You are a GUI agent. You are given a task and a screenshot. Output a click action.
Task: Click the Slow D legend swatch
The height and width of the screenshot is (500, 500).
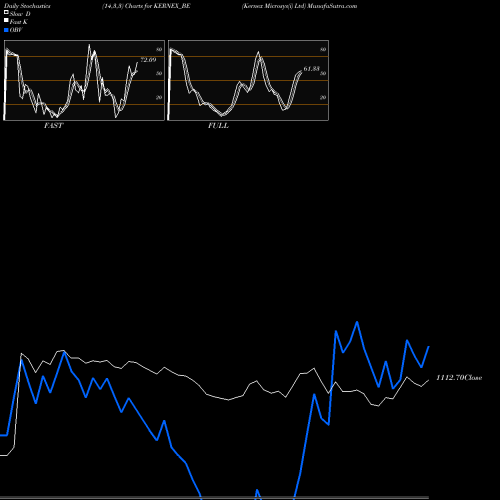click(x=6, y=12)
